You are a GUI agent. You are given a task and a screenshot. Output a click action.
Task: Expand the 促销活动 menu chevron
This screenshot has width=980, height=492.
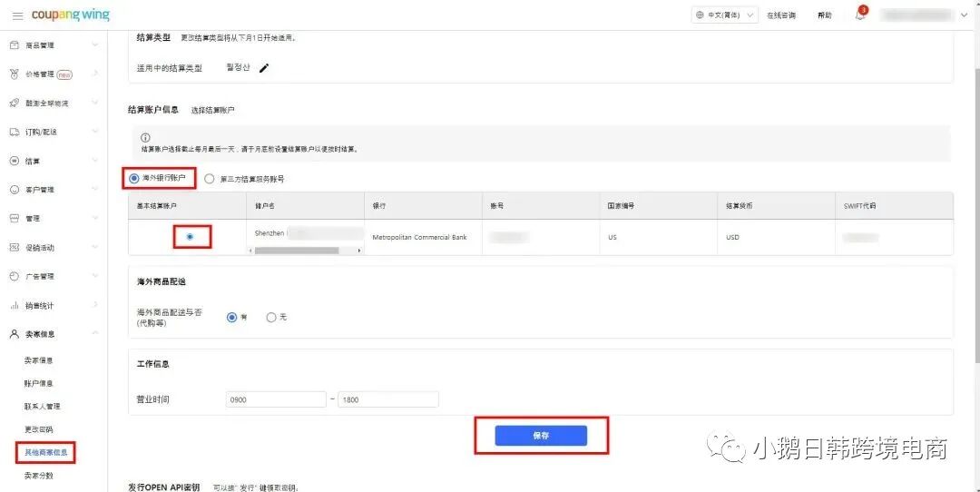tap(95, 248)
